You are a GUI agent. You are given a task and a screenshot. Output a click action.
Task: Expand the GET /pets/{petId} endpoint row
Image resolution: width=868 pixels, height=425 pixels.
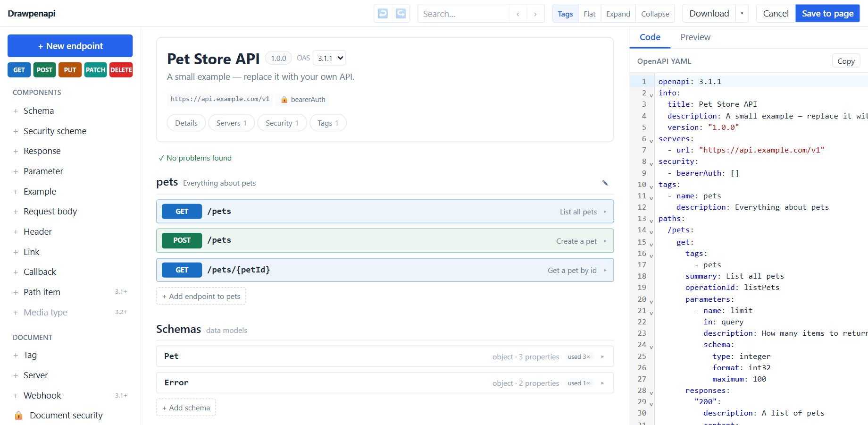385,270
